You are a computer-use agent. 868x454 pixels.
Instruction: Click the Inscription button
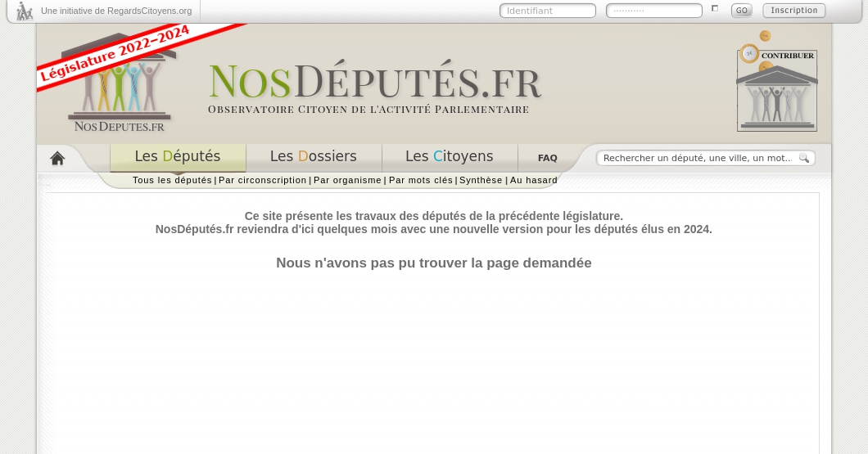793,11
